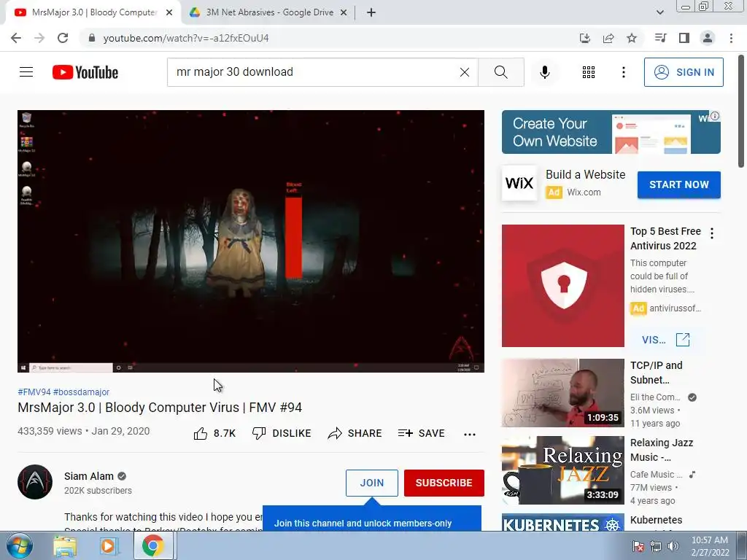Viewport: 747px width, 560px height.
Task: Click the SHARE button
Action: (x=355, y=433)
